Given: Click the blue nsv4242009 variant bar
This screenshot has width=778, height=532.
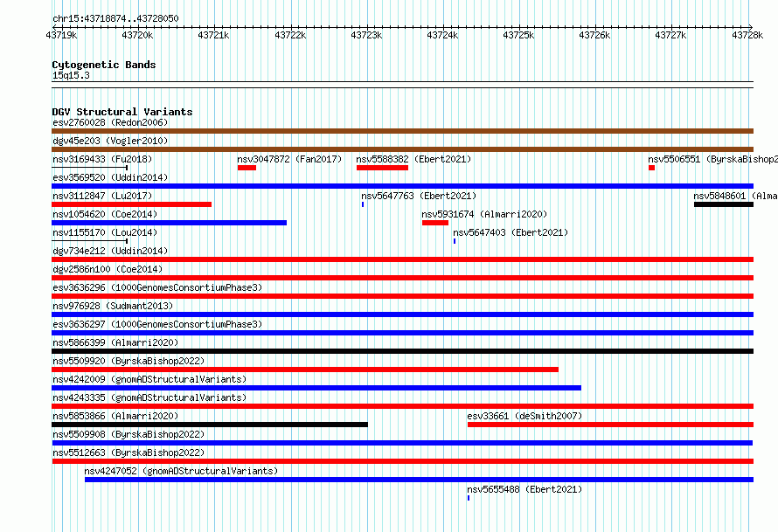Looking at the screenshot, I should tap(316, 388).
